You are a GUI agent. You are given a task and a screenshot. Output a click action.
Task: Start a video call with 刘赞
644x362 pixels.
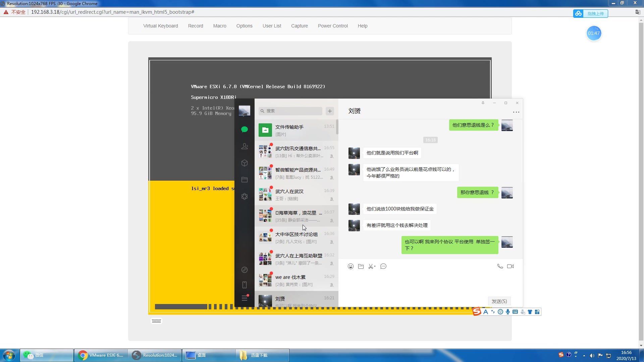[511, 266]
